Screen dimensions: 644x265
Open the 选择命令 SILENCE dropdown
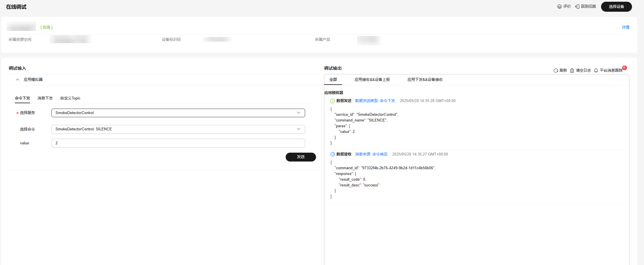[x=178, y=129]
